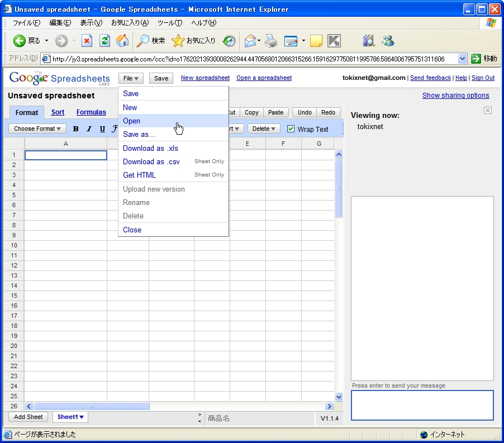Viewport: 504px width, 443px height.
Task: Open the Edit icon dropdown arrow
Action: pyautogui.click(x=303, y=41)
